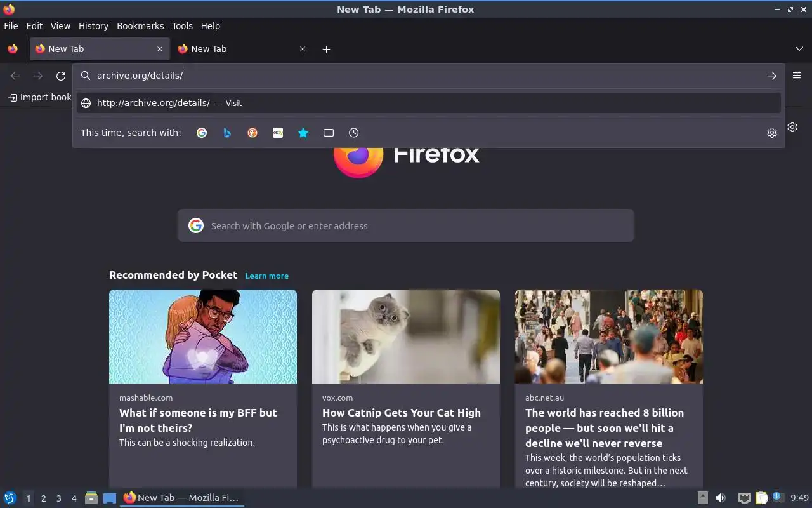Image resolution: width=812 pixels, height=508 pixels.
Task: Switch to workspace 4
Action: 74,498
